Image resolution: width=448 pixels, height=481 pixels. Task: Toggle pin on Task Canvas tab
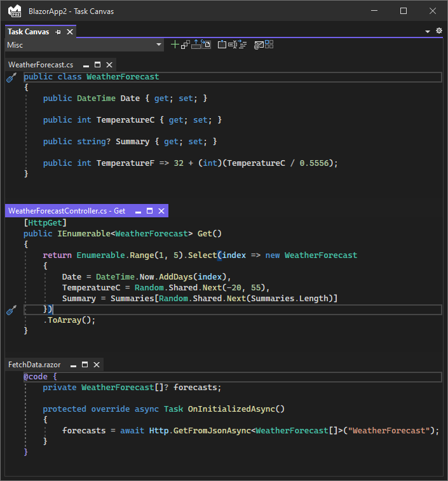(x=58, y=32)
